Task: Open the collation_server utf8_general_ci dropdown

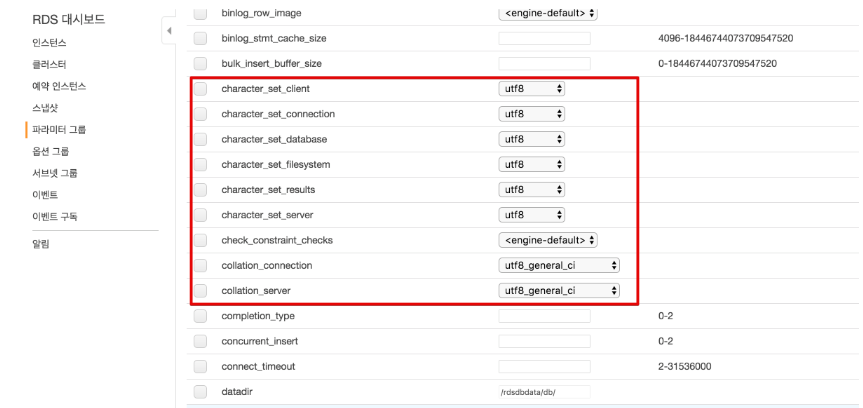Action: pyautogui.click(x=559, y=291)
